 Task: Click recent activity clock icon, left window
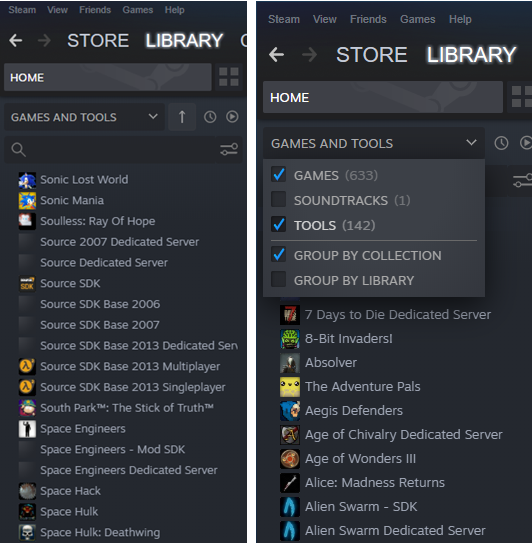point(210,117)
